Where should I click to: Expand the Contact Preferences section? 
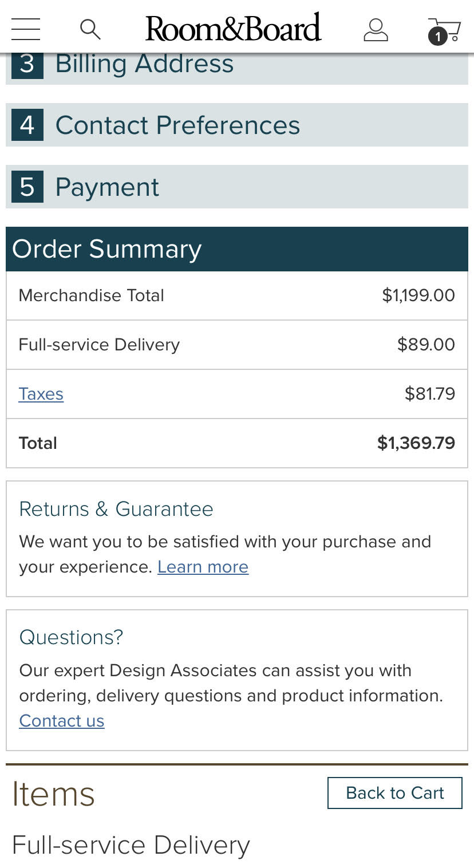pos(177,125)
